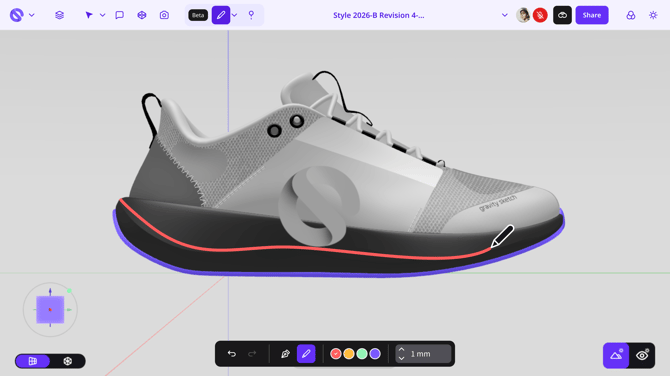Open the collaborators icon
Screen dimensions: 670x376
coord(631,15)
